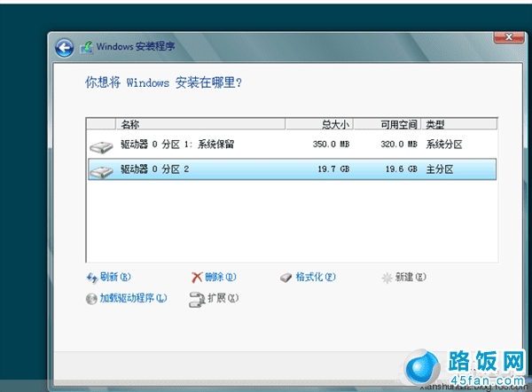Close the Windows Setup window
The image size is (532, 392).
pos(509,37)
